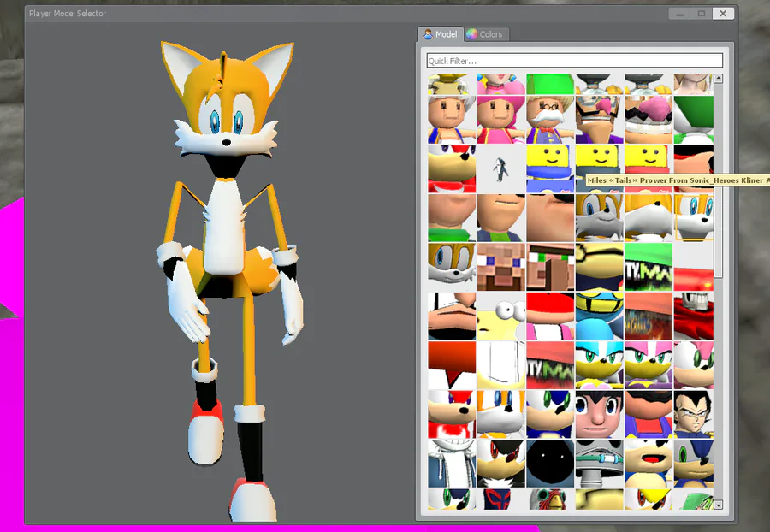770x532 pixels.
Task: Switch to the Model tab
Action: tap(441, 34)
